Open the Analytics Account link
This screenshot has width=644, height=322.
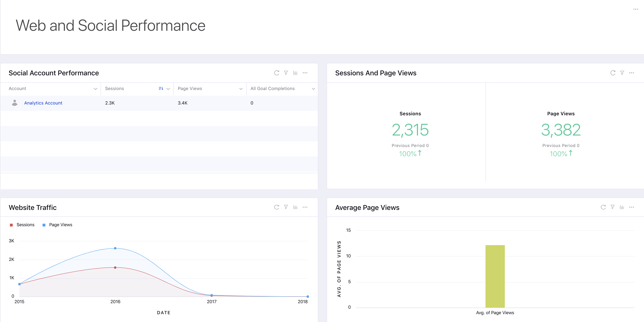[43, 103]
